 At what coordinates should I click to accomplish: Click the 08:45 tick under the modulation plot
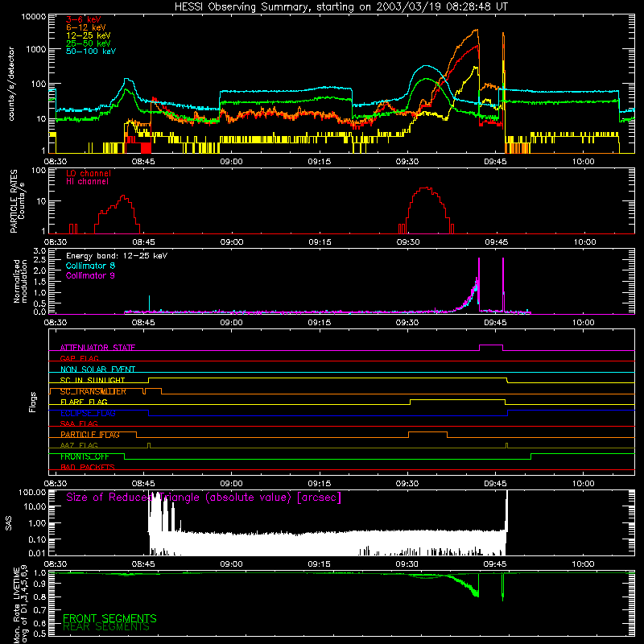pos(143,323)
